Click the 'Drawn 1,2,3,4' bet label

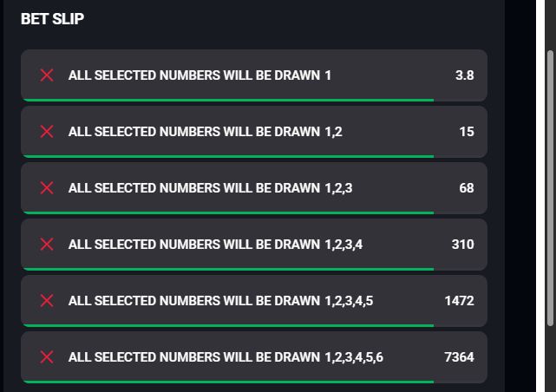coord(215,245)
